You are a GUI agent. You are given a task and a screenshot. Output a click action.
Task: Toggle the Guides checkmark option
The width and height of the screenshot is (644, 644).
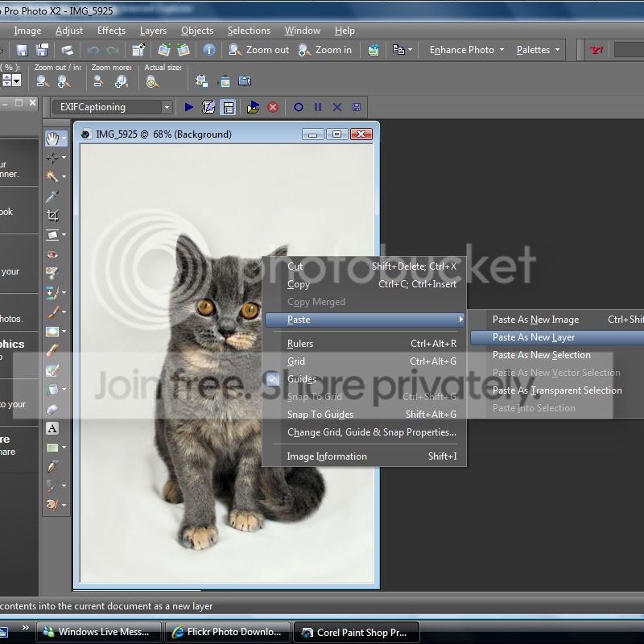click(301, 379)
